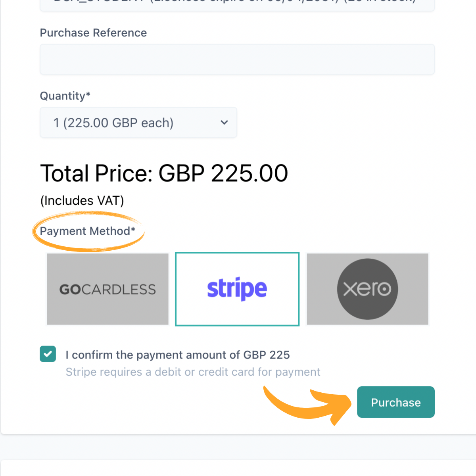Image resolution: width=476 pixels, height=476 pixels.
Task: Select the GoCardless payment method tile
Action: click(107, 289)
